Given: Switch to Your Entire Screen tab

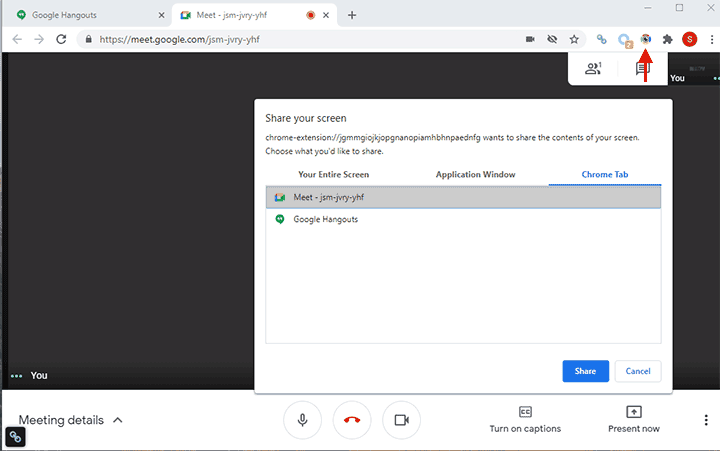Looking at the screenshot, I should pos(333,175).
